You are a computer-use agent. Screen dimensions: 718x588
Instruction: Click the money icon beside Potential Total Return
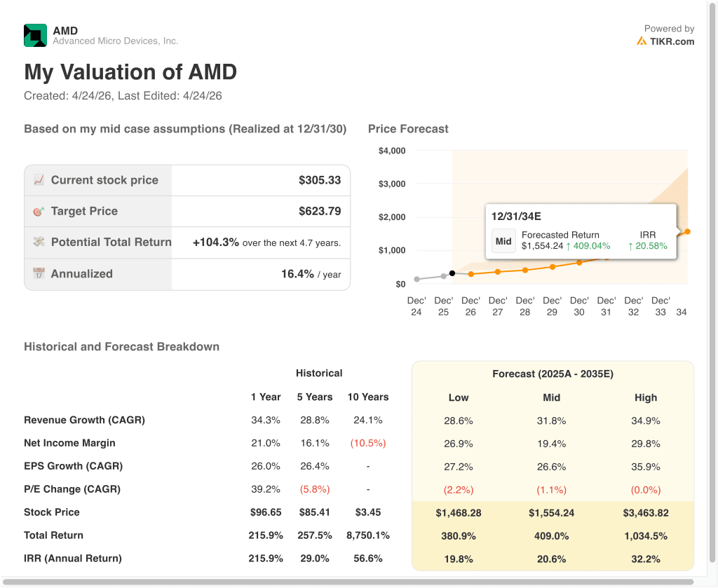click(39, 242)
